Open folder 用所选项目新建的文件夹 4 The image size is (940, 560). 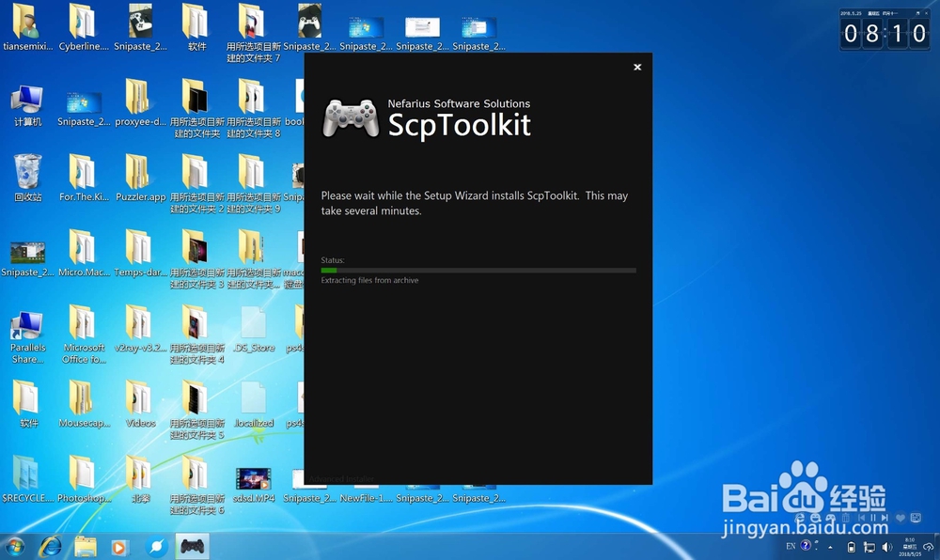(196, 334)
